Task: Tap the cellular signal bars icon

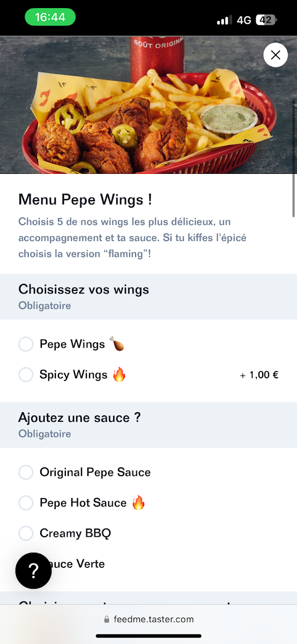Action: point(224,20)
